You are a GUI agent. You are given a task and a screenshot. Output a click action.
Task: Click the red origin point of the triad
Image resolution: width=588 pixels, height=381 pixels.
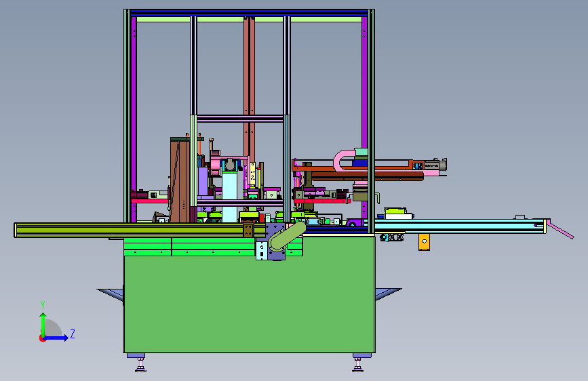42,338
